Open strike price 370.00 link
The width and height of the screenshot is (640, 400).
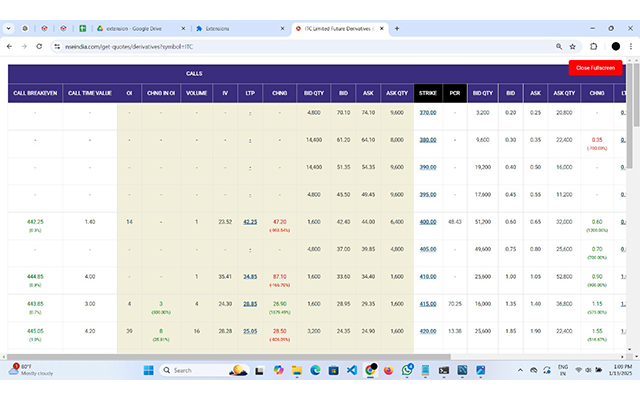[x=428, y=113]
